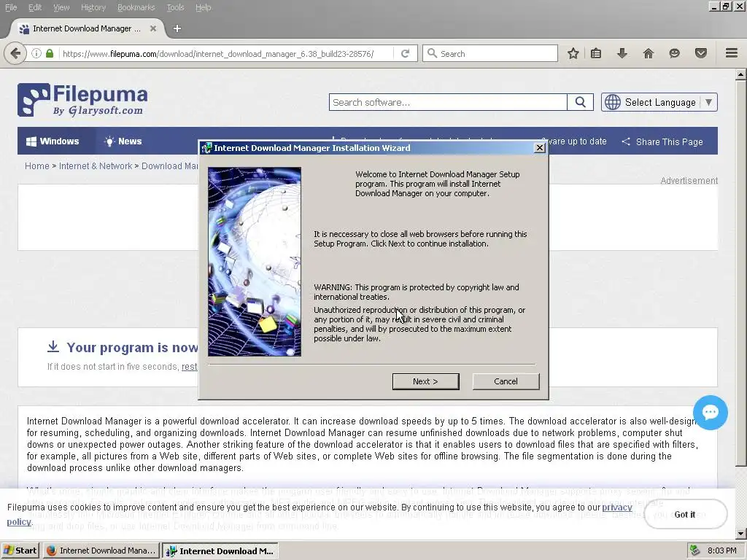Open the downloads arrow icon
The width and height of the screenshot is (747, 560).
click(x=622, y=53)
